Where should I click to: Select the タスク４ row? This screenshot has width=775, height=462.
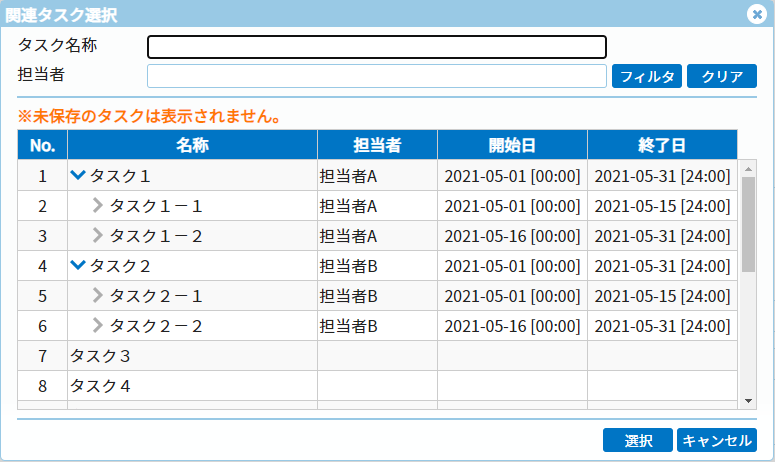(192, 386)
